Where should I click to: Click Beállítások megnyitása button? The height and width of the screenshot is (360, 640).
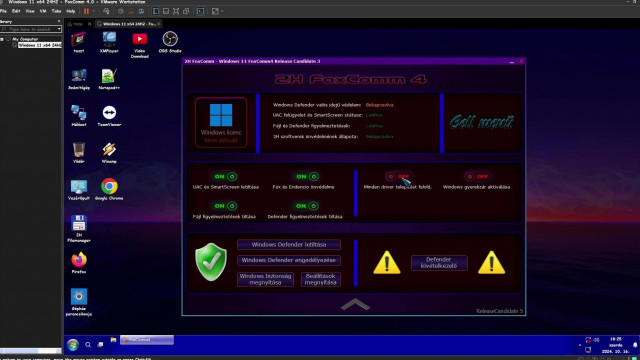(x=320, y=279)
